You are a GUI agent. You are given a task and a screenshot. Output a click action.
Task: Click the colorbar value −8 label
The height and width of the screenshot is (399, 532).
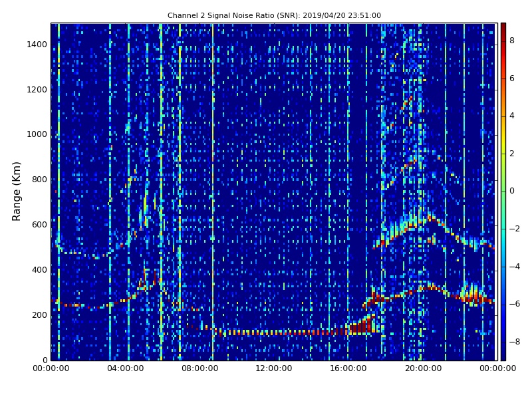coord(515,342)
